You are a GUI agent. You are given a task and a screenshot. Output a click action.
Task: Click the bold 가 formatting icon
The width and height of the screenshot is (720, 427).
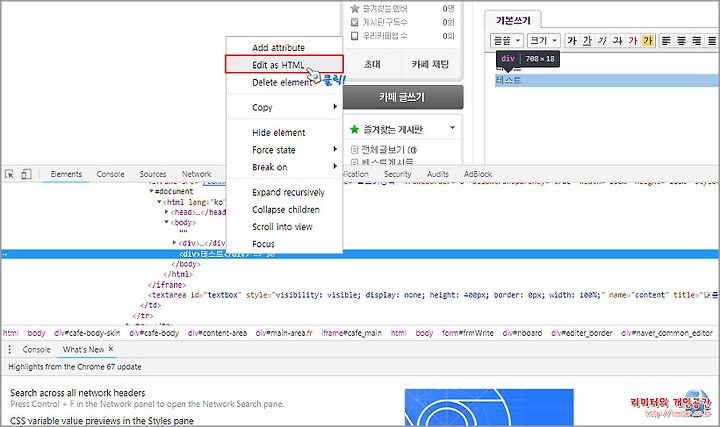point(572,40)
